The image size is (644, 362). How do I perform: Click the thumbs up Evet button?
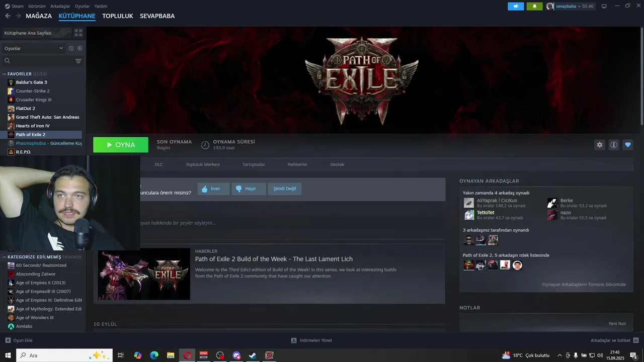(x=213, y=189)
